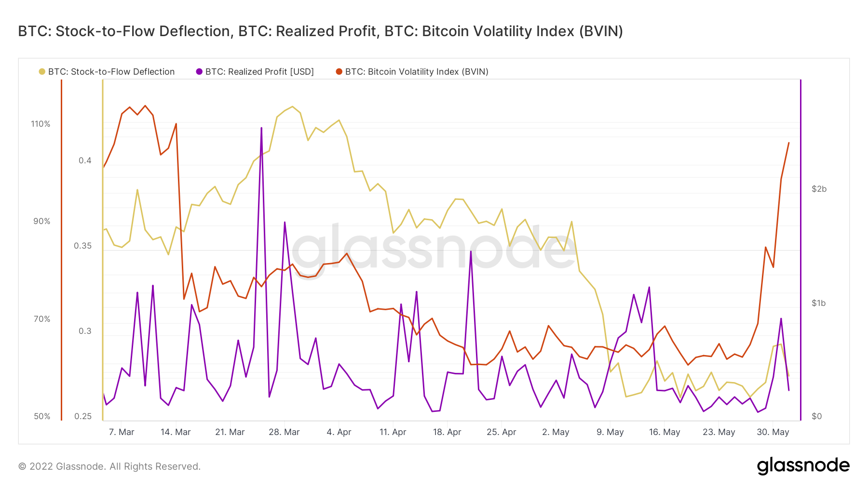Click the 0.35 left axis label
Screen dimensions: 868x488
pos(82,246)
